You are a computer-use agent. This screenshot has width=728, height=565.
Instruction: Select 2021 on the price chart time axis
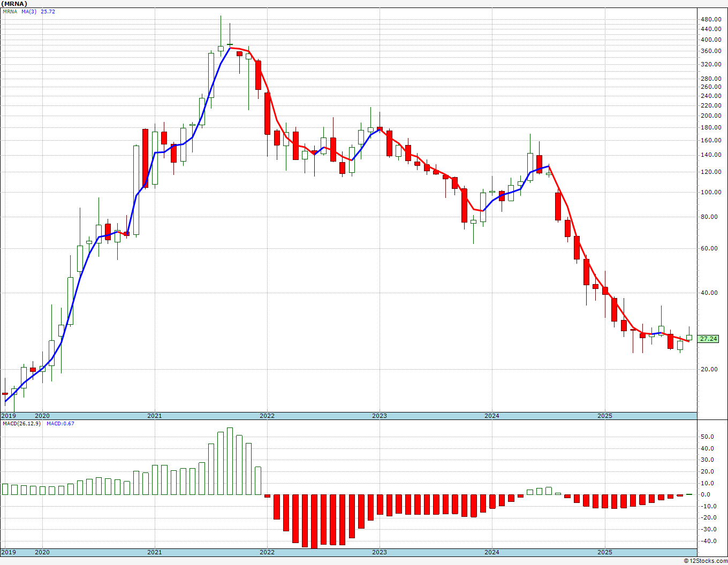pos(154,416)
